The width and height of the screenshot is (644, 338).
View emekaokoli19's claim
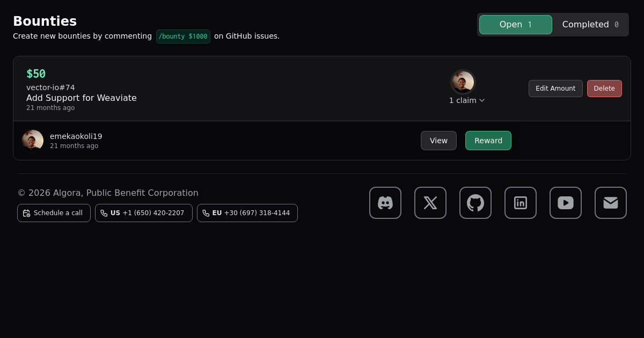coord(438,141)
